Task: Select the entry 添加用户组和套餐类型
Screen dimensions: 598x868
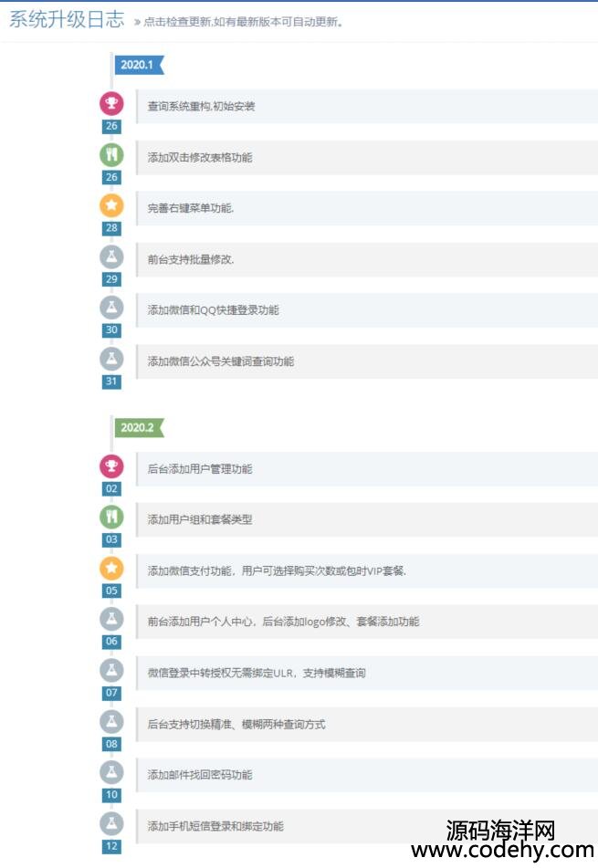Action: point(366,520)
